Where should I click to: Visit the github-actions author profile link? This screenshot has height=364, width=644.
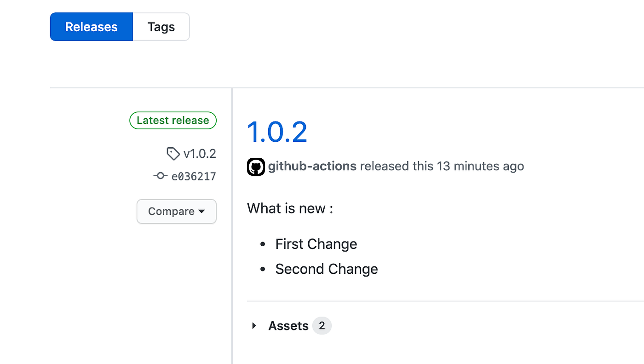[312, 166]
